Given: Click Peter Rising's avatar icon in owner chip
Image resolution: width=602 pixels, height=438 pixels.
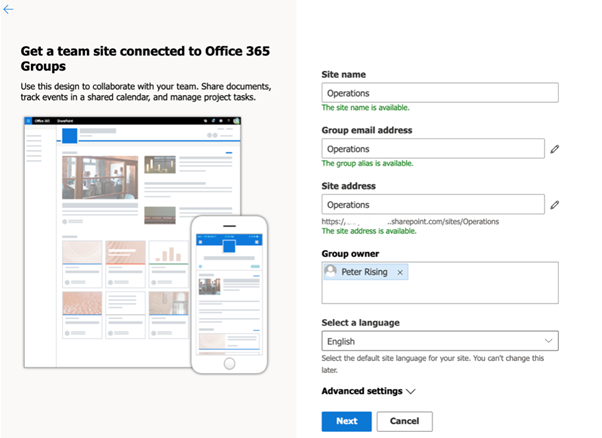Looking at the screenshot, I should (x=331, y=272).
